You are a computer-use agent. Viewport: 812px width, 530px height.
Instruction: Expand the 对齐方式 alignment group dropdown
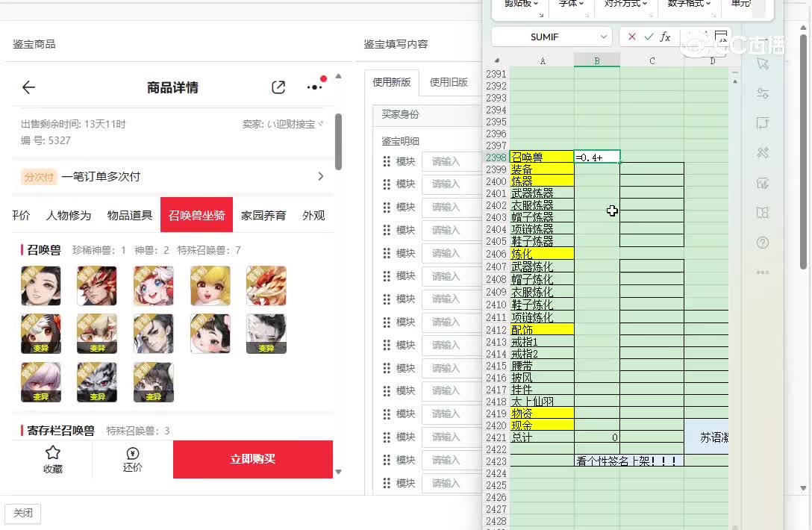[645, 4]
